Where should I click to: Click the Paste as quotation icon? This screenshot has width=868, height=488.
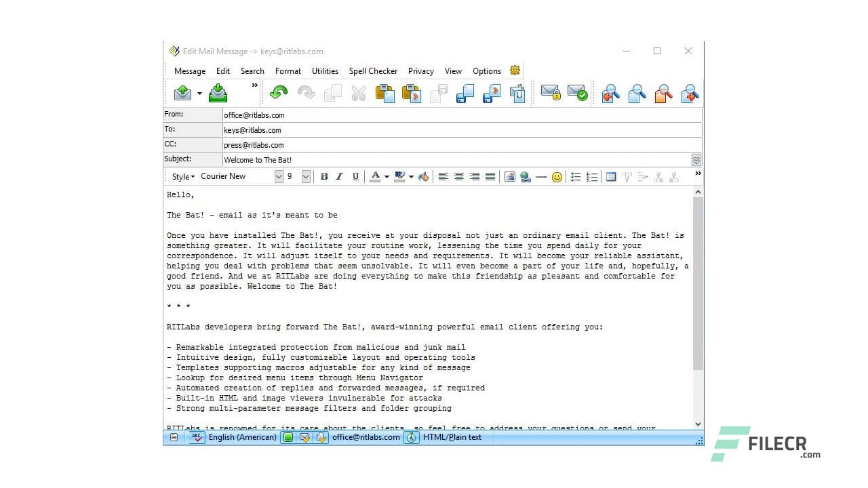(x=412, y=93)
